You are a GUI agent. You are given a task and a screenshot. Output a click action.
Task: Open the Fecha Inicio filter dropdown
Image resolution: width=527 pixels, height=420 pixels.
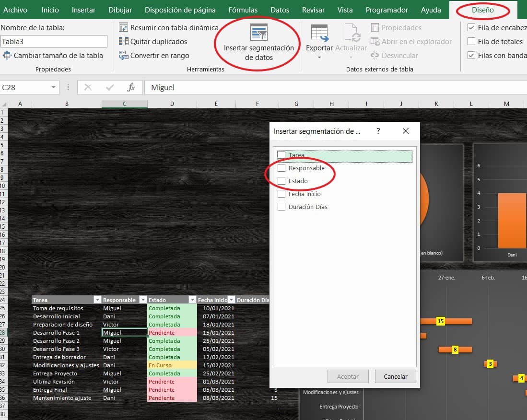coord(231,300)
